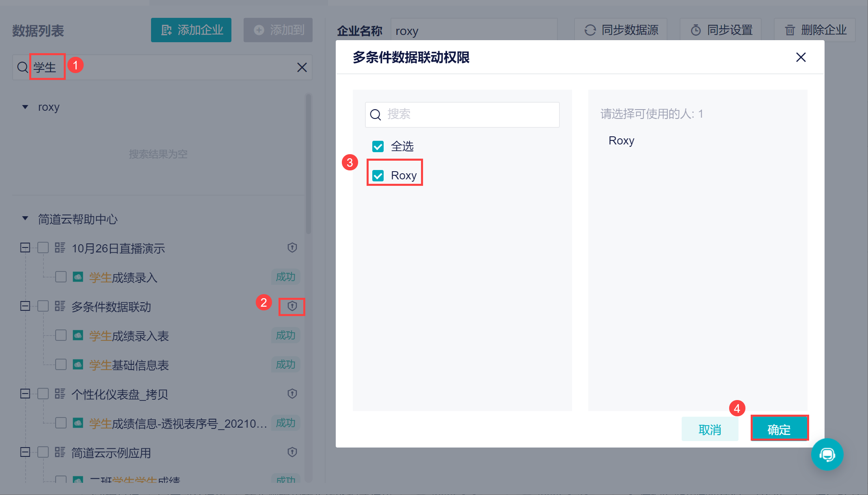Toggle the Roxy checkbox in dialog
Screen dimensions: 868x495
point(378,176)
